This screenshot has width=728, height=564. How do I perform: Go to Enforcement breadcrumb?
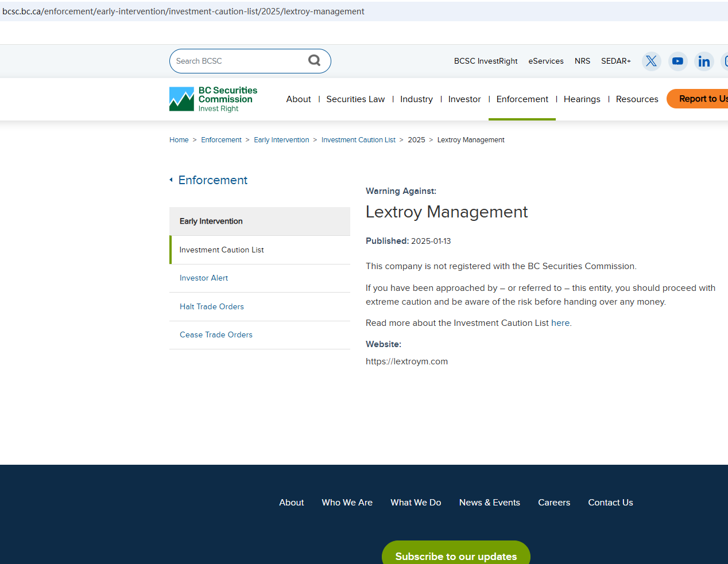click(221, 140)
